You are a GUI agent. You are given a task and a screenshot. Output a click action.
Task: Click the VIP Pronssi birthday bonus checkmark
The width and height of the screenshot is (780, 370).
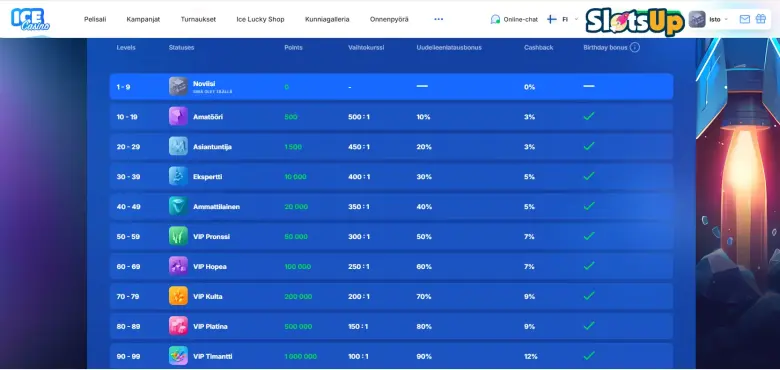[x=589, y=236]
